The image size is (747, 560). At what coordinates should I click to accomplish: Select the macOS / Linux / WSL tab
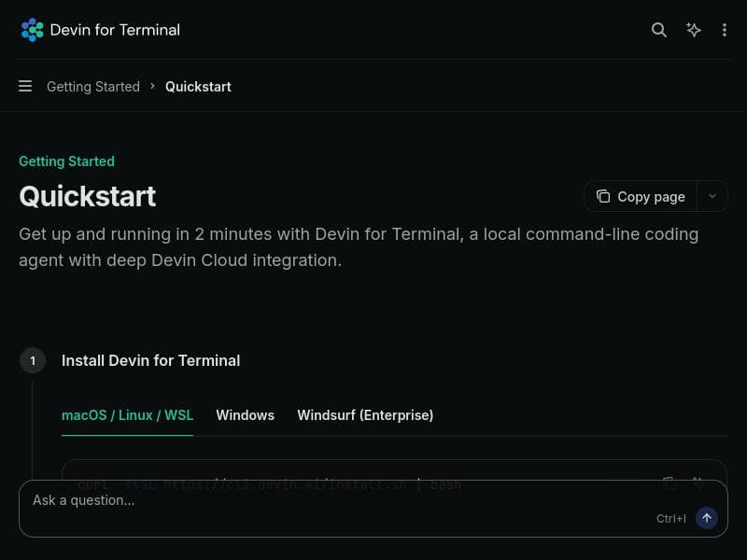click(128, 415)
